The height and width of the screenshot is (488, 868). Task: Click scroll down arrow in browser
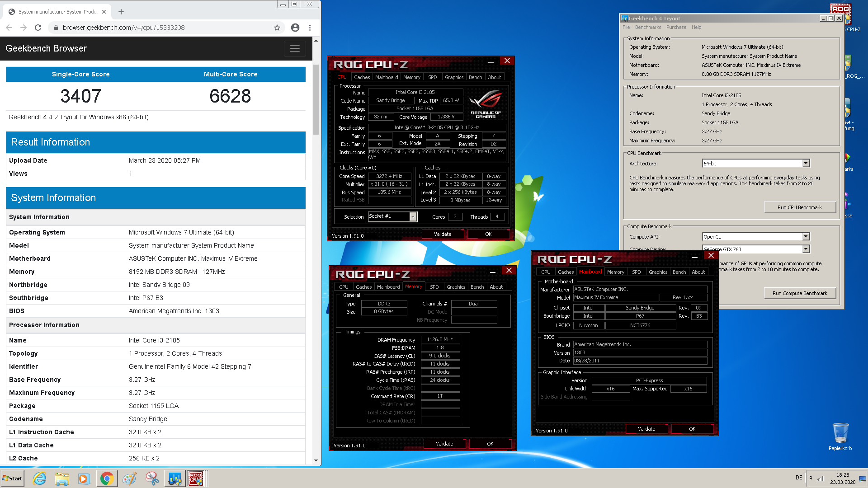pos(316,460)
